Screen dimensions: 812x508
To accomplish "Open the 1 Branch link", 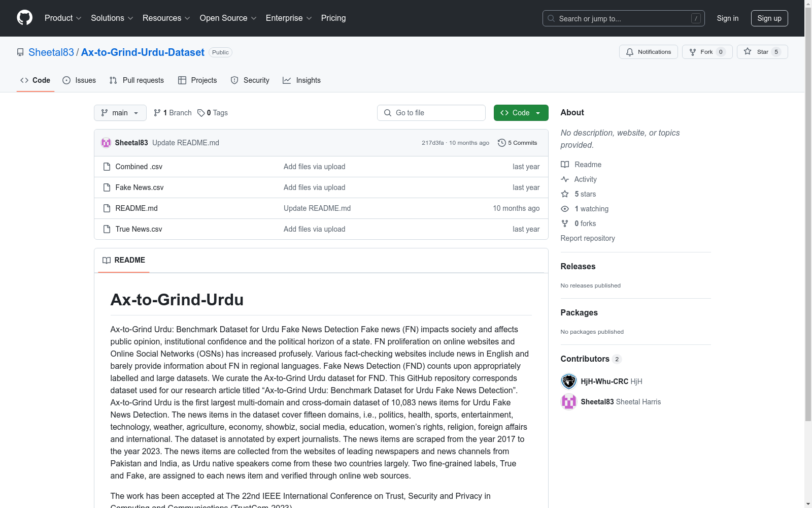I will 173,113.
